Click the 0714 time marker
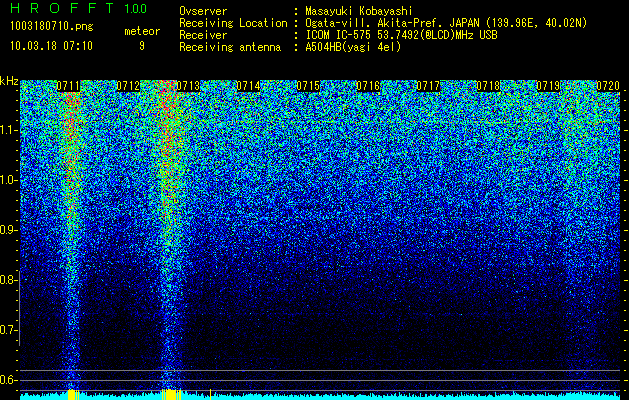This screenshot has height=400, width=629. [x=248, y=86]
